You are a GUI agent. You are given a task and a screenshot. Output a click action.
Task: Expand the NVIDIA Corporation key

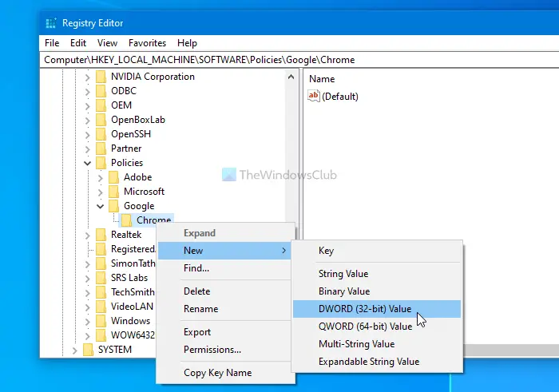pos(87,77)
